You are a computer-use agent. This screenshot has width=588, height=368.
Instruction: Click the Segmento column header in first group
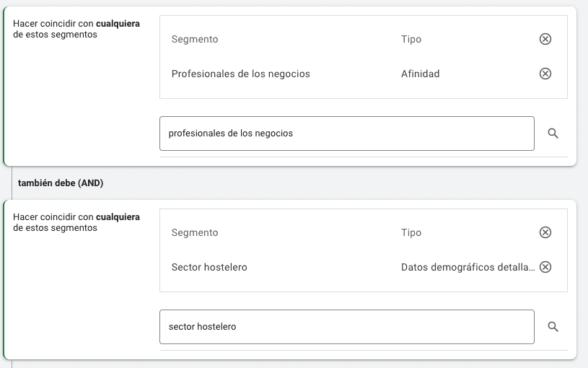click(x=195, y=40)
